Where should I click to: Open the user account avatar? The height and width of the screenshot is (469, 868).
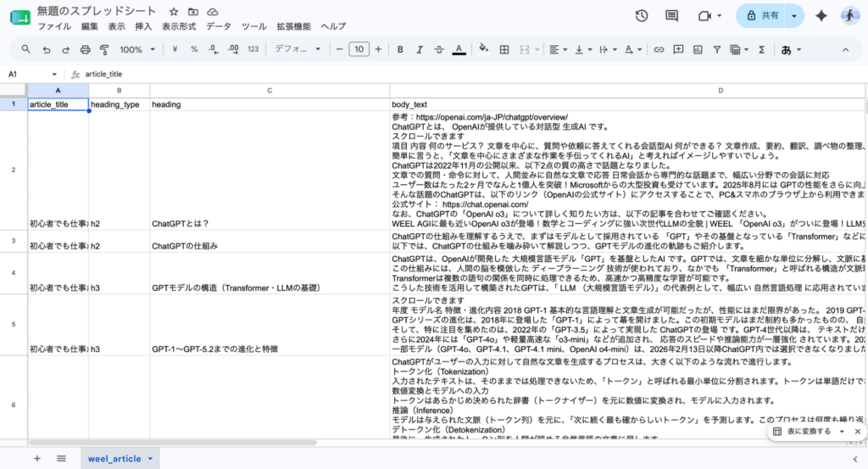[850, 16]
